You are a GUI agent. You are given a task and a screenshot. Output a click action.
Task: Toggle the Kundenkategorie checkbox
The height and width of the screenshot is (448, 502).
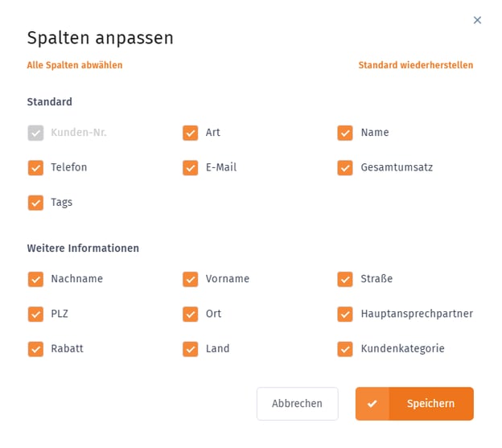coord(345,349)
